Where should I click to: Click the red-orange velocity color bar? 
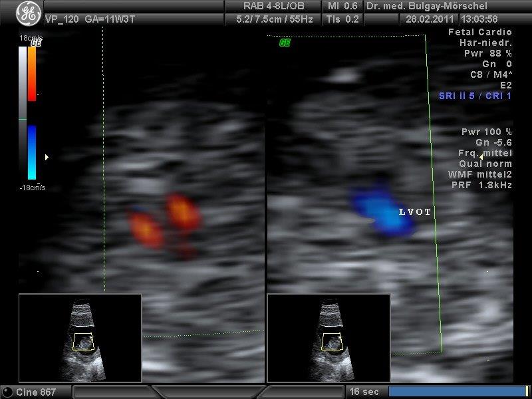point(32,73)
